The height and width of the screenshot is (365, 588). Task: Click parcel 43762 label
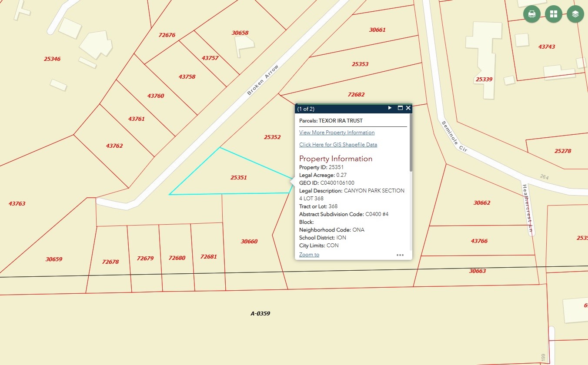pos(114,146)
